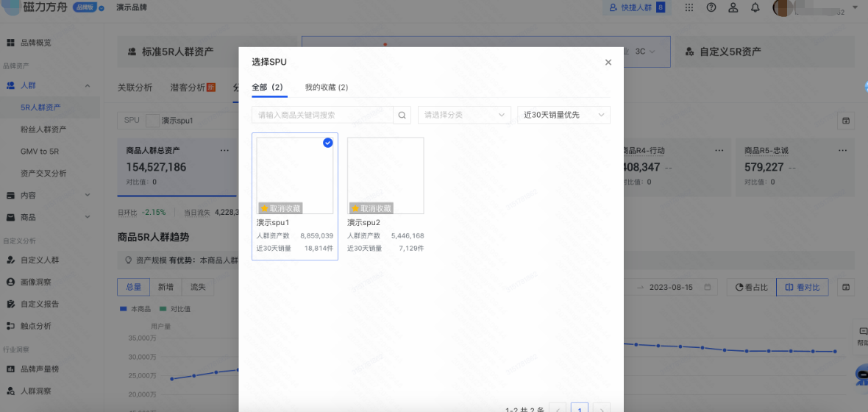Open the 请选择分类 category dropdown

(x=464, y=116)
